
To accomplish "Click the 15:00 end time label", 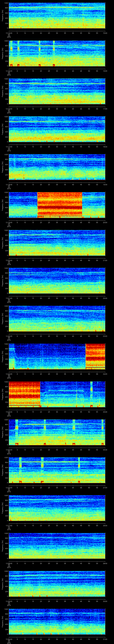I will [x=105, y=33].
